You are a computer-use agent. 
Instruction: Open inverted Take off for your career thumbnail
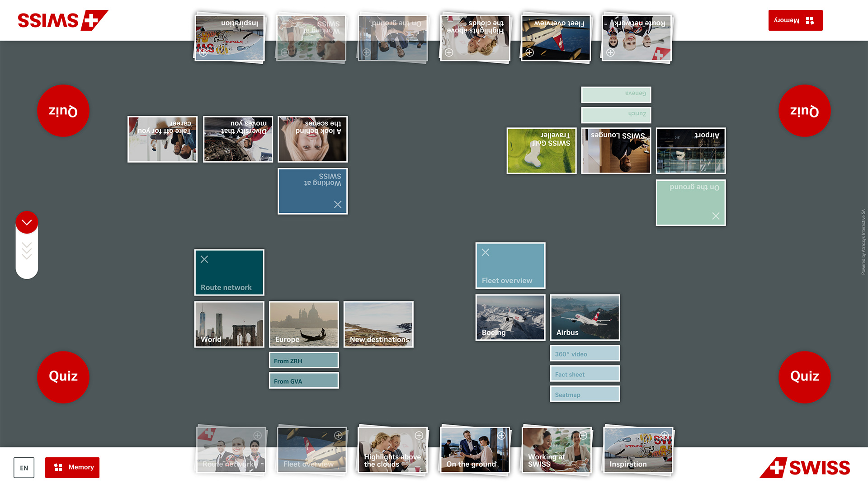pos(163,139)
